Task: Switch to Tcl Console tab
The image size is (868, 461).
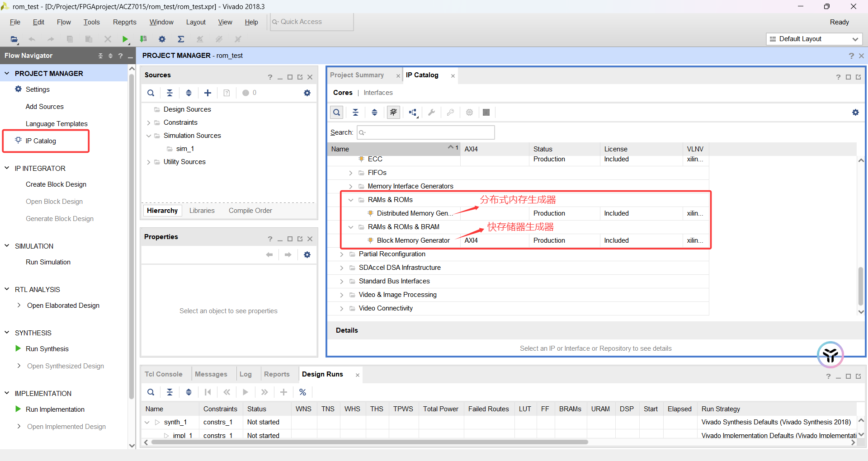Action: 164,374
